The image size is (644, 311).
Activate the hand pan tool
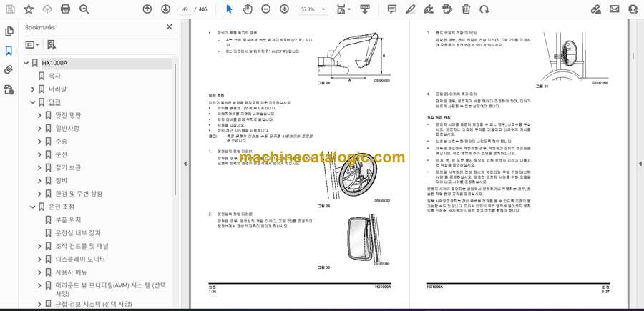coord(248,9)
